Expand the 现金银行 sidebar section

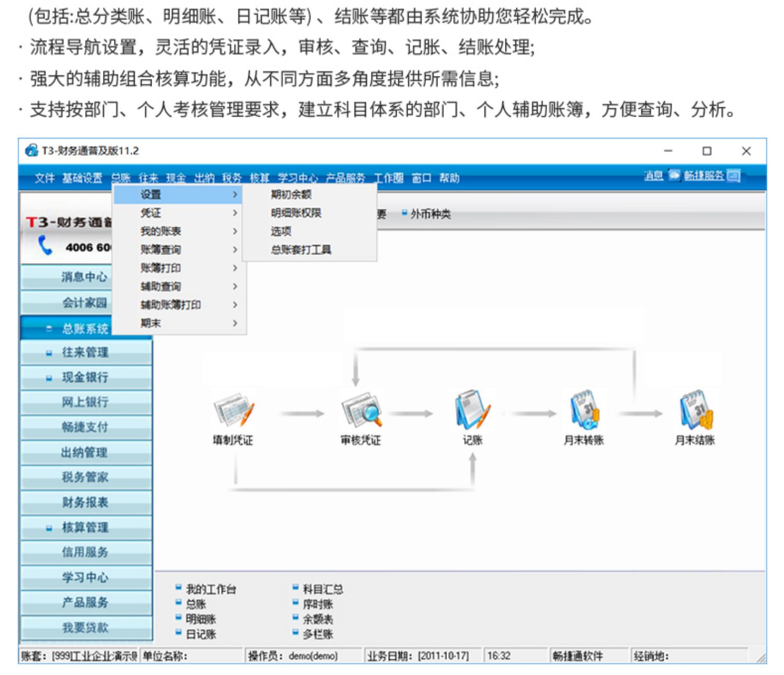point(49,378)
